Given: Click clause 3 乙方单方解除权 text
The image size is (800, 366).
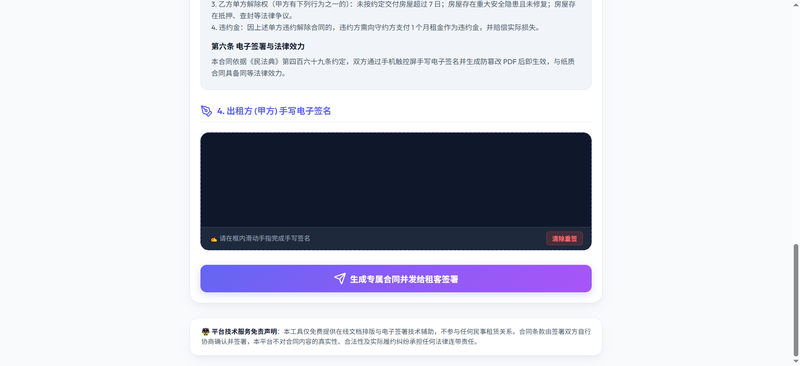Looking at the screenshot, I should [x=393, y=10].
